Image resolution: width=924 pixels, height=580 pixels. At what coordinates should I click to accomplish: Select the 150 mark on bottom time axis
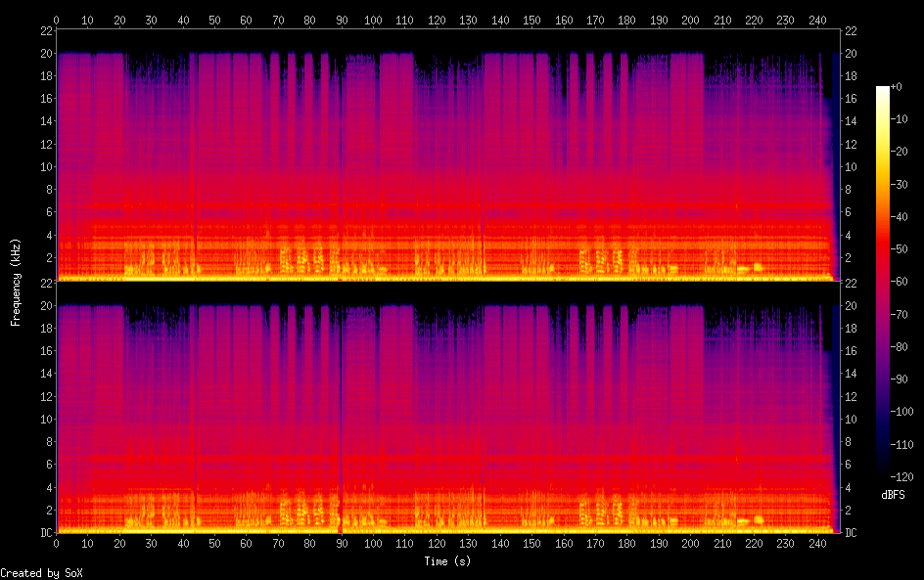pyautogui.click(x=531, y=543)
